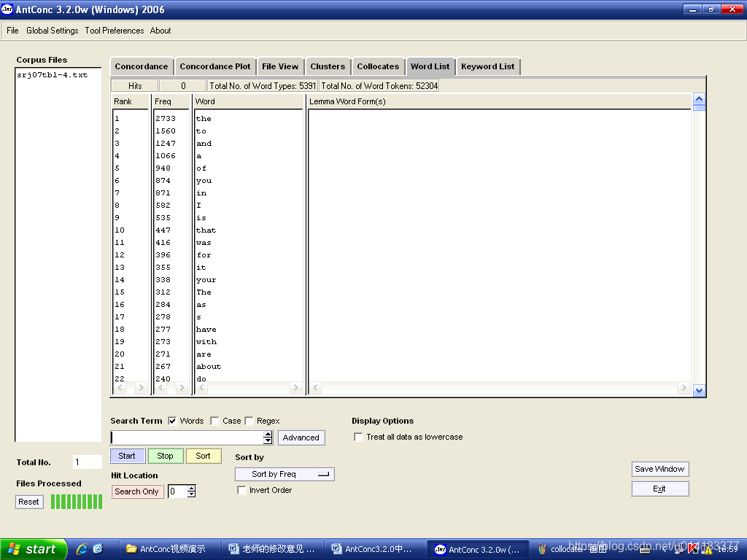Select frequency value 2733
The width and height of the screenshot is (747, 560).
coord(166,119)
